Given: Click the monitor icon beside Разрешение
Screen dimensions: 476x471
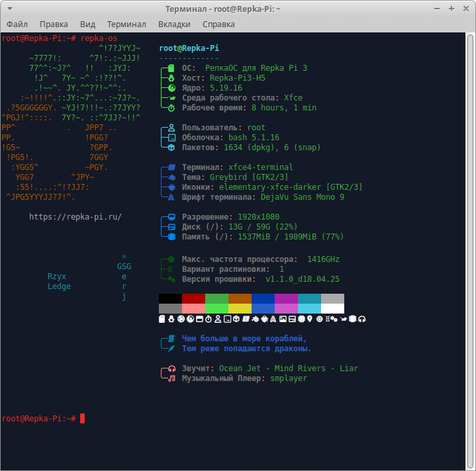Looking at the screenshot, I should click(172, 217).
